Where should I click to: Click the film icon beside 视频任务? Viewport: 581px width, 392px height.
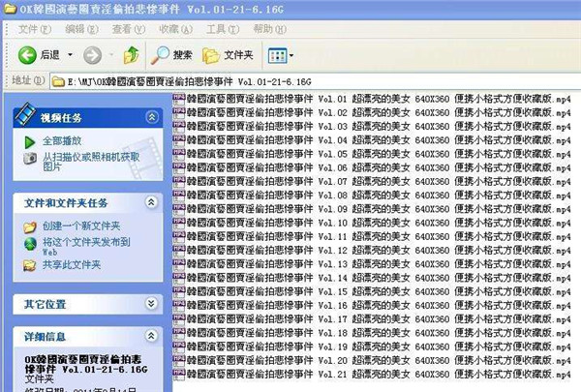(x=25, y=114)
